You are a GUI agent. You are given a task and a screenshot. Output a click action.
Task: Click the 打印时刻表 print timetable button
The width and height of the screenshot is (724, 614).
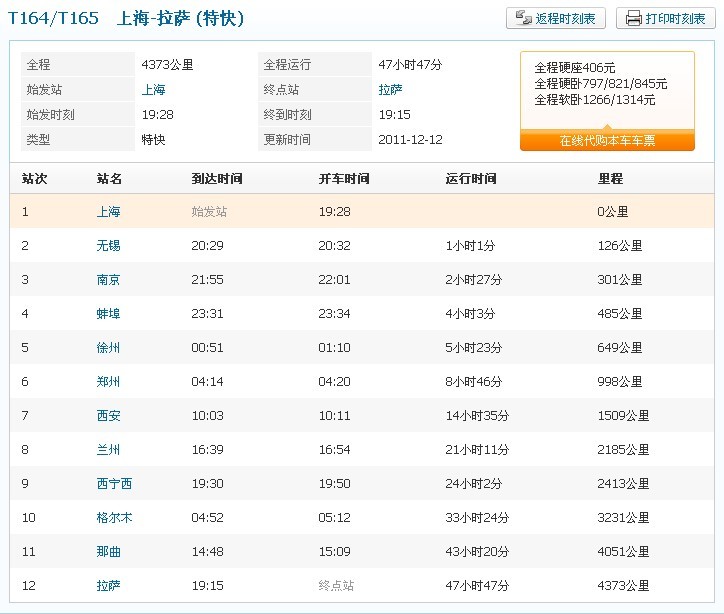663,18
